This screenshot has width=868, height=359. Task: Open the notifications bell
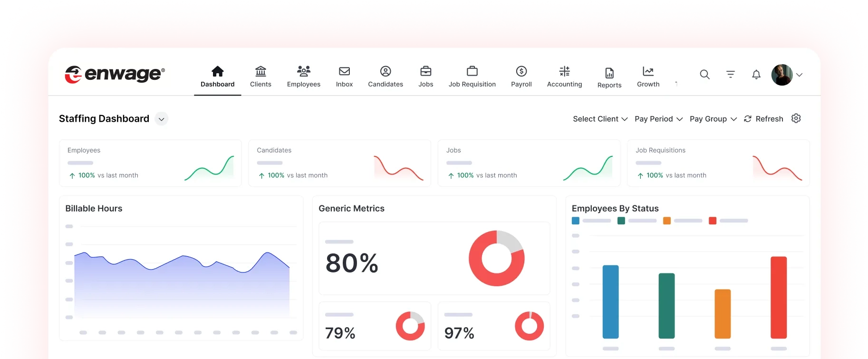pyautogui.click(x=756, y=75)
